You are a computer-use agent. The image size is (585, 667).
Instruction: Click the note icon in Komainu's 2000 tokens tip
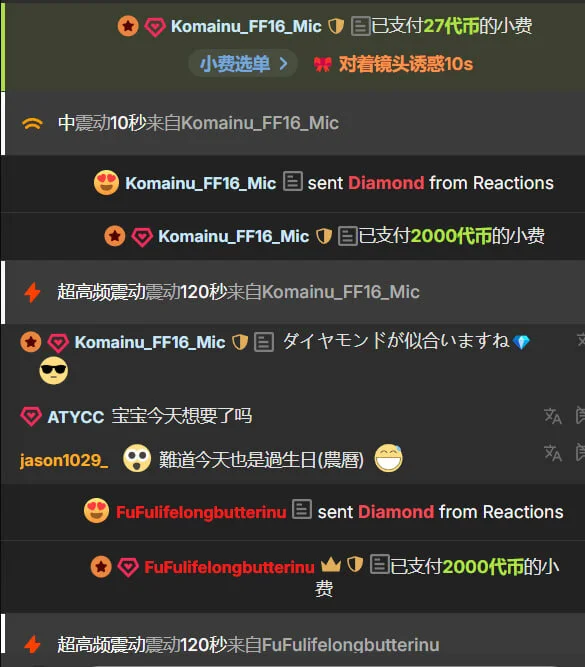coord(348,236)
